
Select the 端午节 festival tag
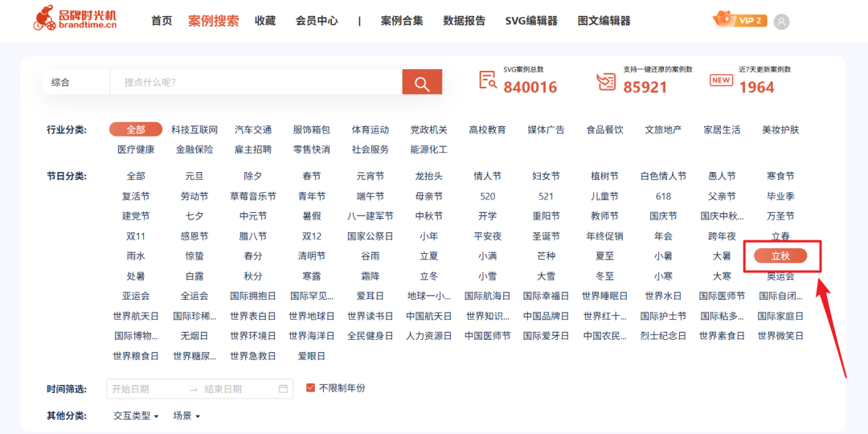(x=371, y=196)
